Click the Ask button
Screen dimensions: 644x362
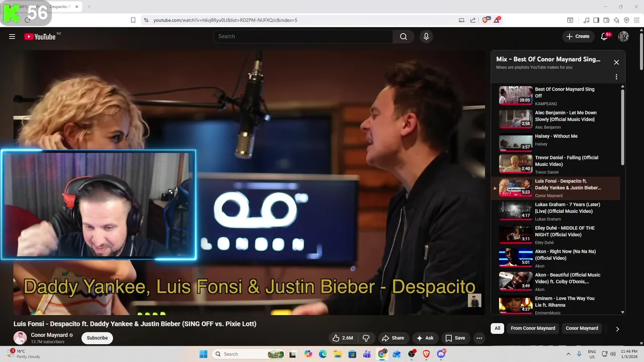pos(425,338)
